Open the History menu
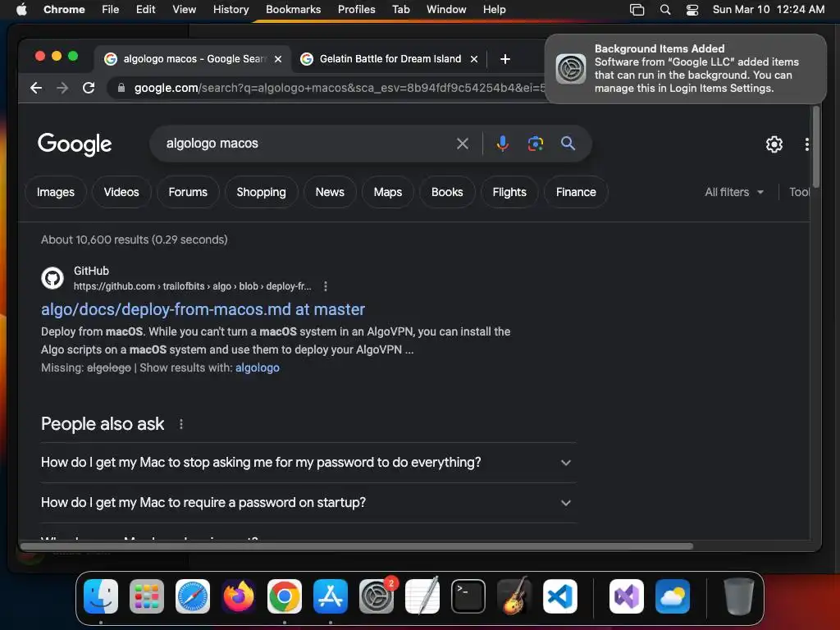The height and width of the screenshot is (630, 840). click(x=231, y=10)
